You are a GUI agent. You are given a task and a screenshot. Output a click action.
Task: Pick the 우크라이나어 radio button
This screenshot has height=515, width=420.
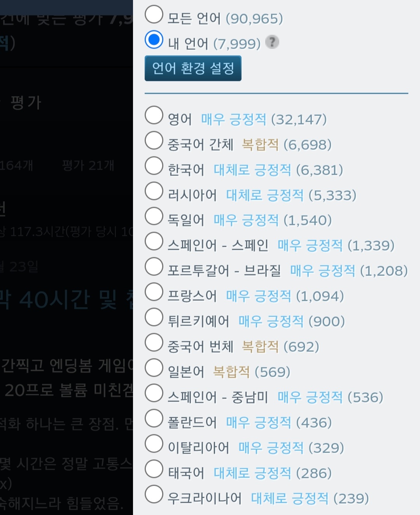click(x=154, y=494)
